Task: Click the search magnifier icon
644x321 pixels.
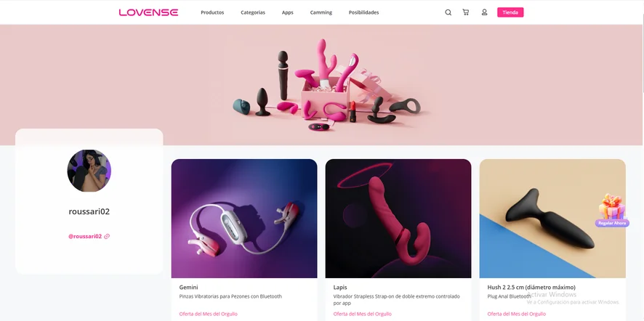Action: click(x=448, y=12)
